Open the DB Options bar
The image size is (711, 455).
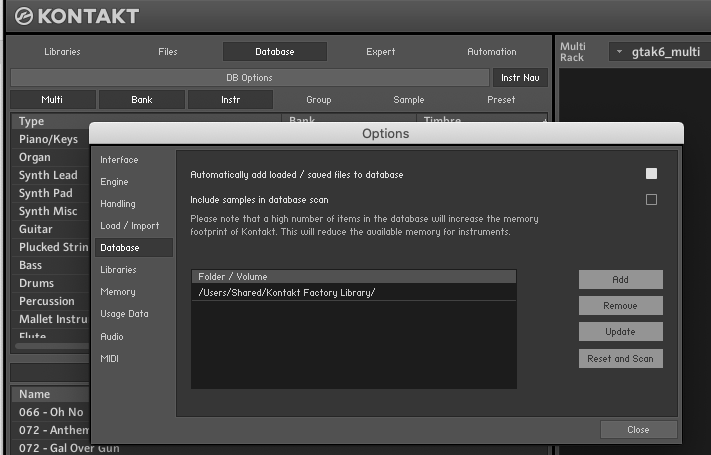[x=249, y=77]
